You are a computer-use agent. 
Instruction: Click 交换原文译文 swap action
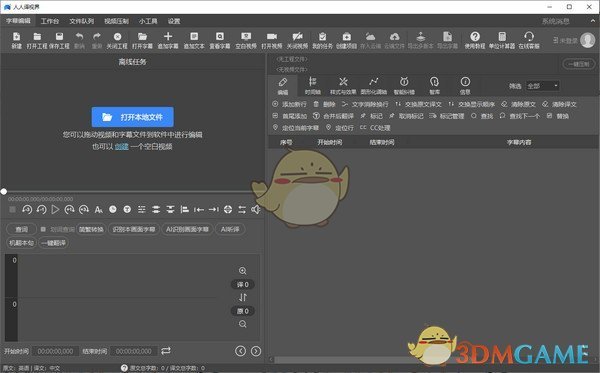[x=418, y=104]
